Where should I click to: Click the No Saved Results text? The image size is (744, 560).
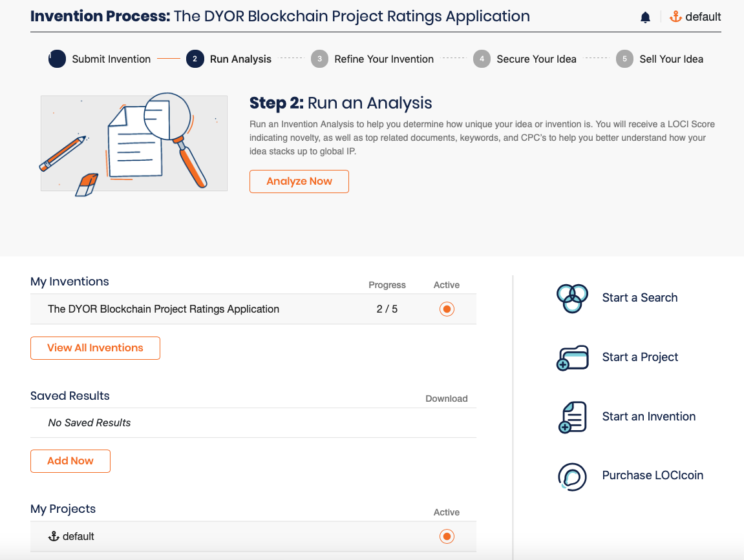(89, 422)
